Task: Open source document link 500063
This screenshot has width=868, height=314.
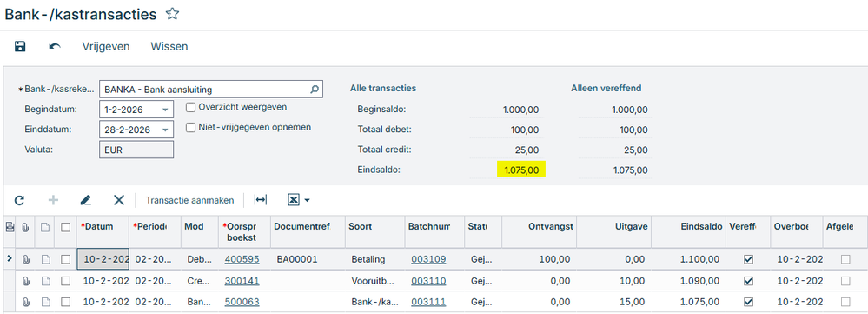Action: (242, 302)
